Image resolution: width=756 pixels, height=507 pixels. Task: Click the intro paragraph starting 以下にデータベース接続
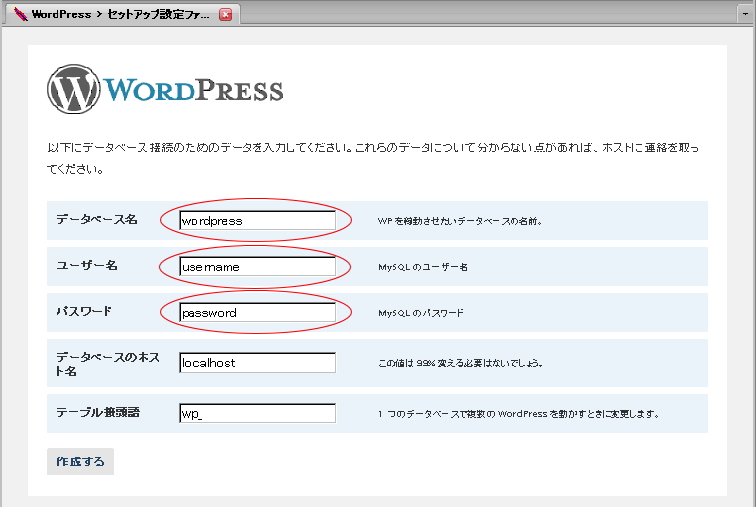point(373,158)
